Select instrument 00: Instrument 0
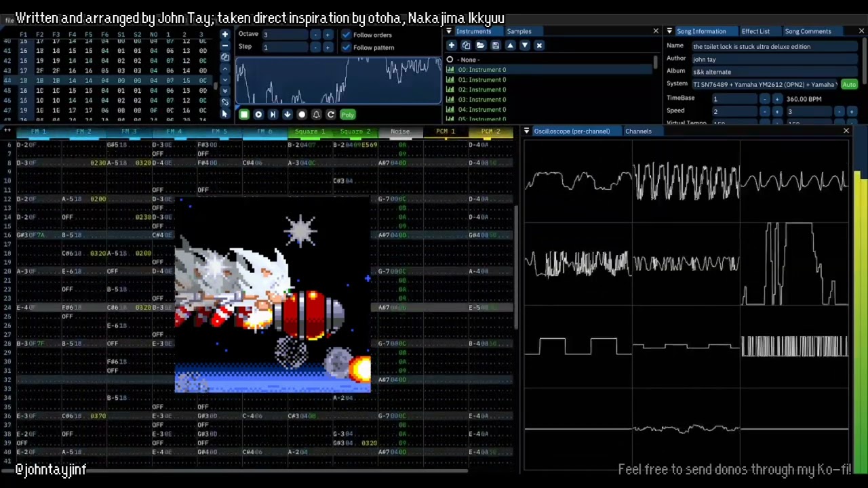Screen dimensions: 868x488 pos(549,70)
